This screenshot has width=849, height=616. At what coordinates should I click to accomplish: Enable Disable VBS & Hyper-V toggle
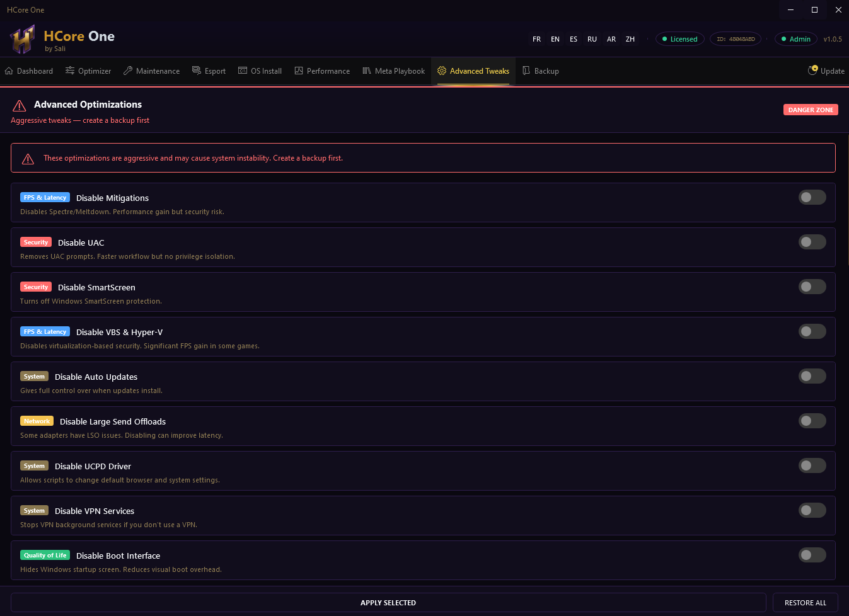point(812,331)
